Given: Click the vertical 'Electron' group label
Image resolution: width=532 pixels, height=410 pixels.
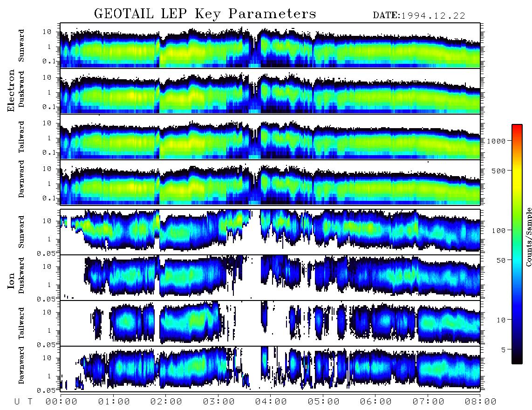Looking at the screenshot, I should 11,90.
